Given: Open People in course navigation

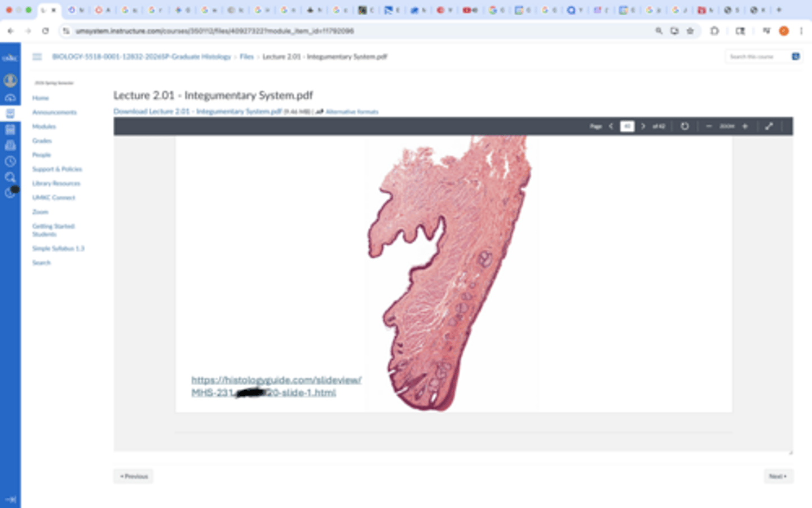Looking at the screenshot, I should [x=42, y=154].
